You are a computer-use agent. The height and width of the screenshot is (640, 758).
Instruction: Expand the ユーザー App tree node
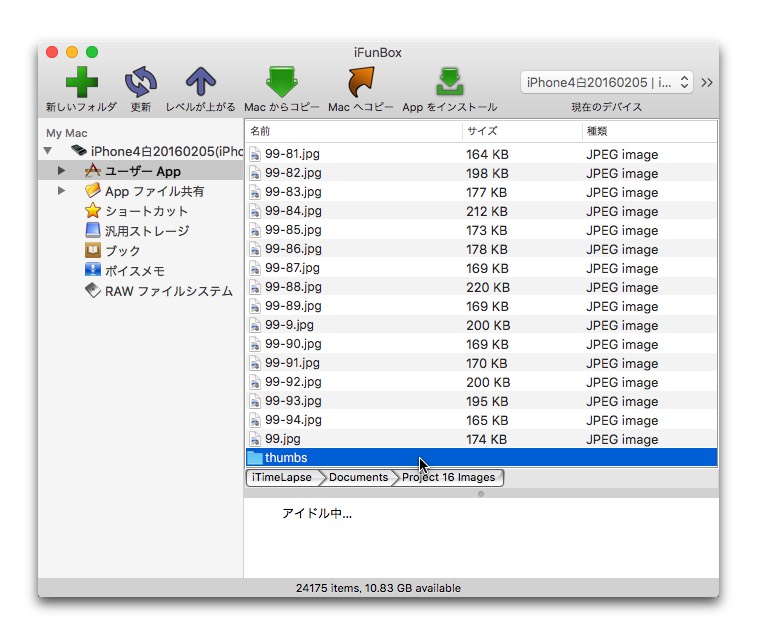tap(61, 171)
